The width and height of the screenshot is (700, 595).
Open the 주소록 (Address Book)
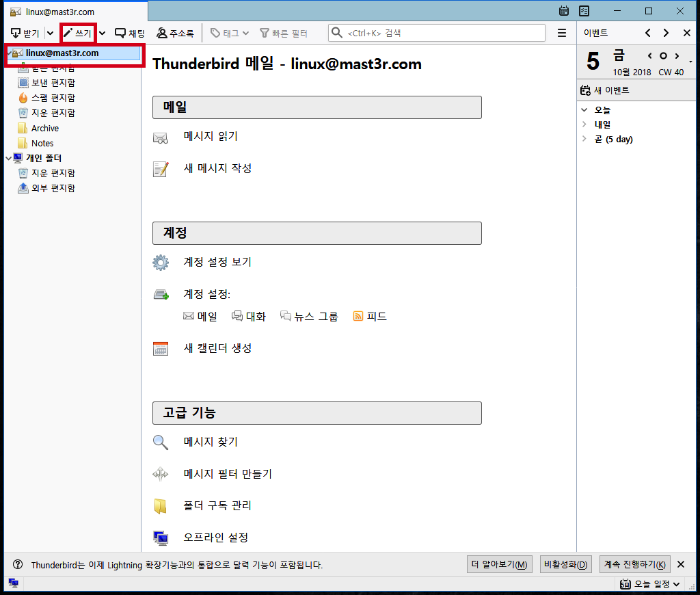[175, 33]
